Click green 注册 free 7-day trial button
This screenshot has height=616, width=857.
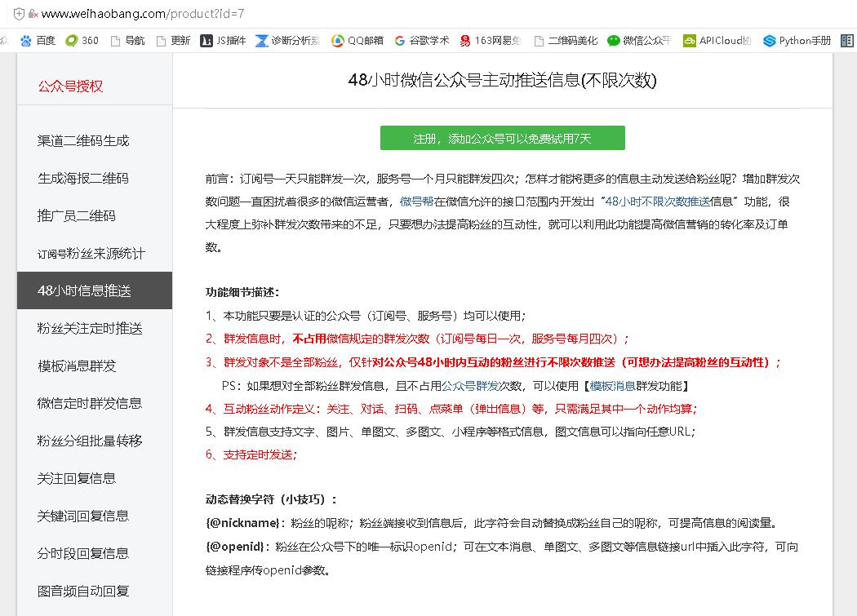pos(502,138)
